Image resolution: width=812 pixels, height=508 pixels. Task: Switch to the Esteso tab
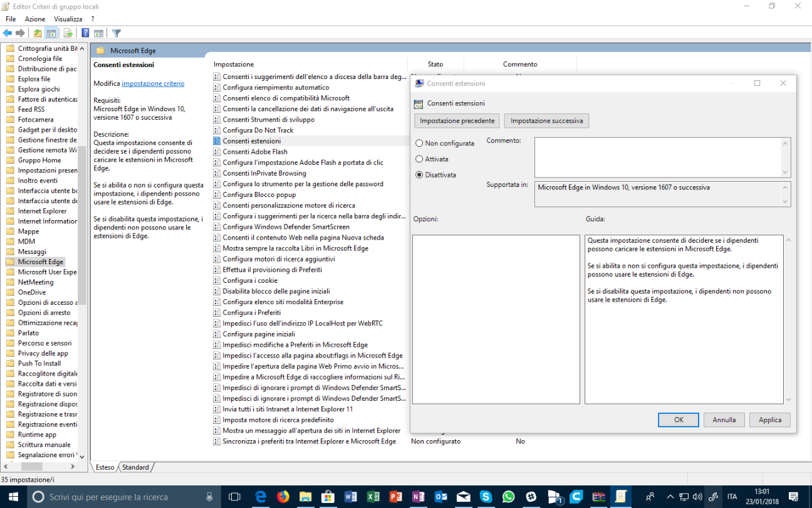pos(105,467)
